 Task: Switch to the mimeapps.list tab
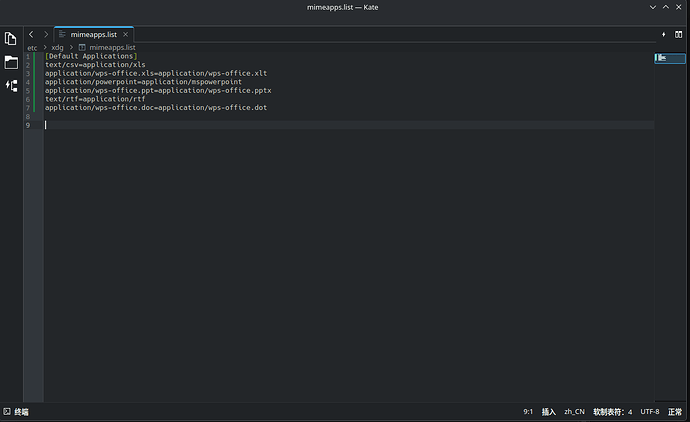[x=94, y=34]
